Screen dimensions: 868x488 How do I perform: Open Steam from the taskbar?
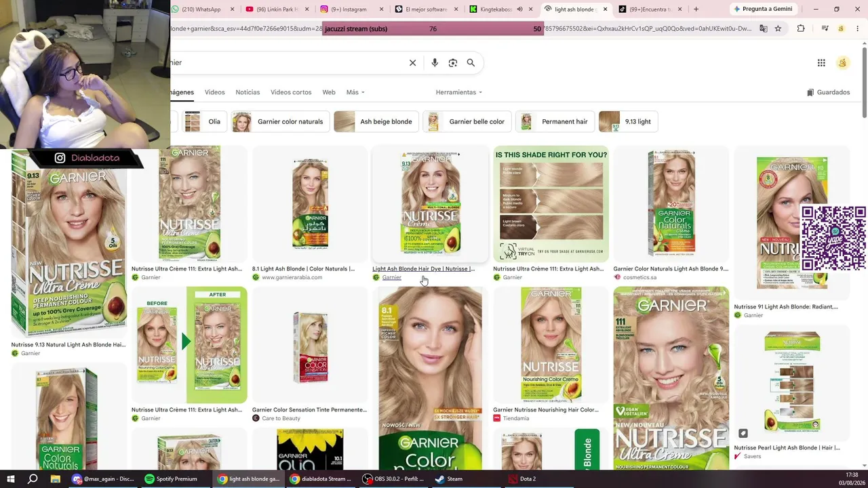449,479
